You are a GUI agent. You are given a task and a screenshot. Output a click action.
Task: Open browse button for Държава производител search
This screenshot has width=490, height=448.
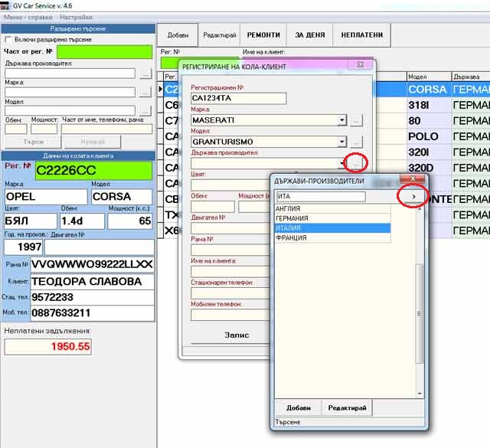(145, 74)
